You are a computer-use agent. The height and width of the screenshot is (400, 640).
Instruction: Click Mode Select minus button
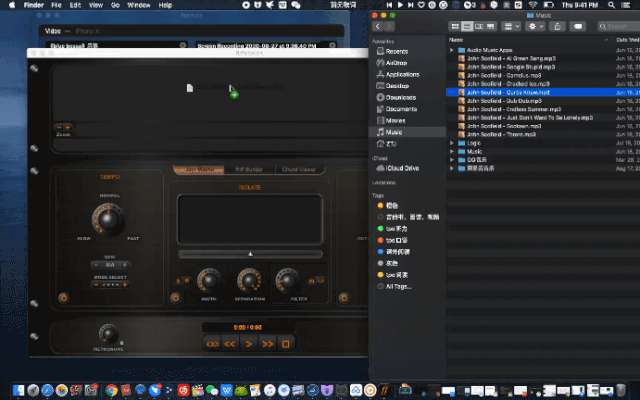[x=96, y=284]
